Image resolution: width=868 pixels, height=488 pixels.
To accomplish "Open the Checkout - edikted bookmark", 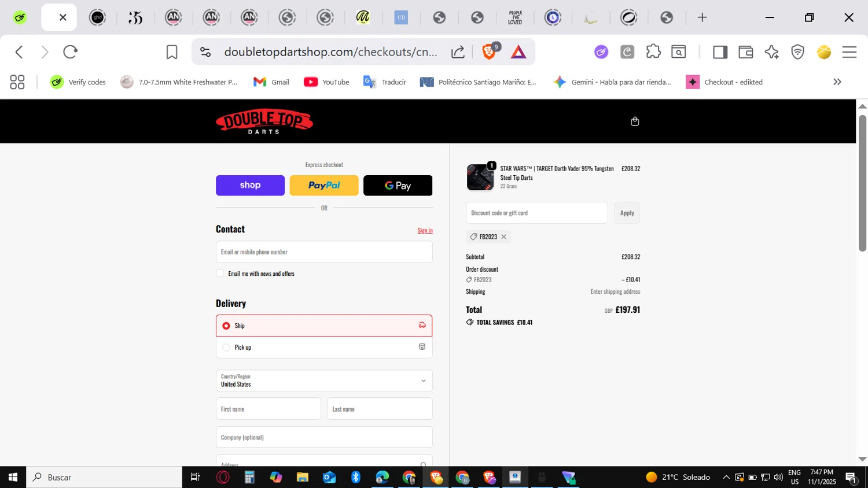I will pos(724,82).
